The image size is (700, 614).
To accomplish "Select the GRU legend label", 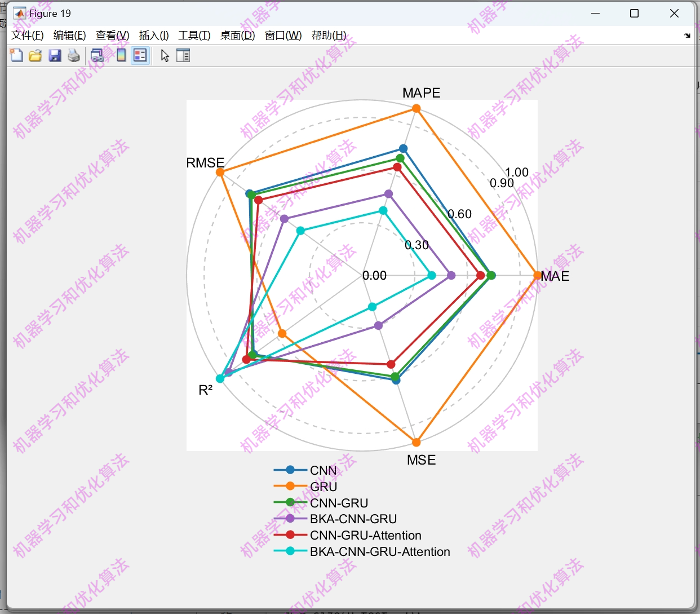I will click(x=324, y=487).
